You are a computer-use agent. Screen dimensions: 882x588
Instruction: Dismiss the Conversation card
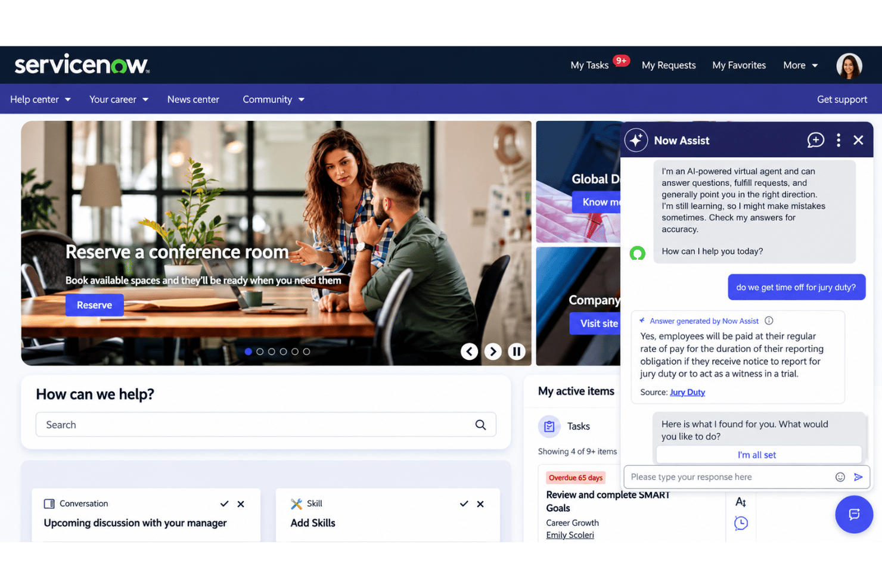241,504
